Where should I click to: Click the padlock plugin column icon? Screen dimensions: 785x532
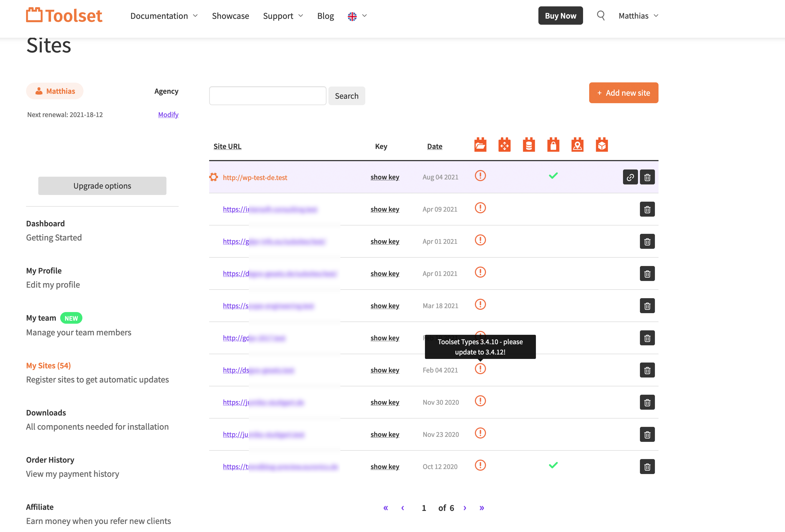(553, 145)
